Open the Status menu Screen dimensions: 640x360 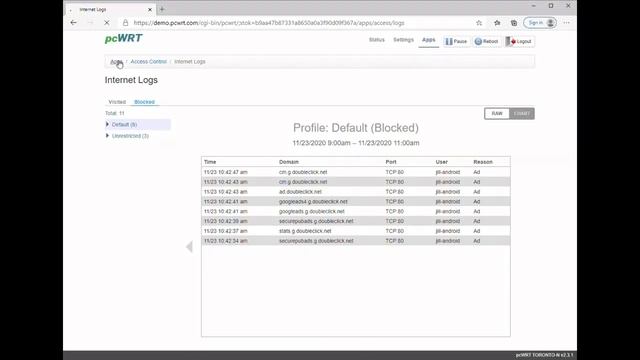[x=376, y=40]
